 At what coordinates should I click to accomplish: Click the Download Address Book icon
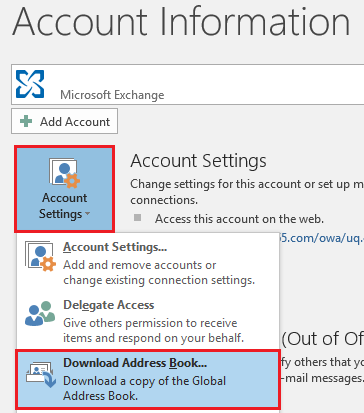pyautogui.click(x=41, y=375)
